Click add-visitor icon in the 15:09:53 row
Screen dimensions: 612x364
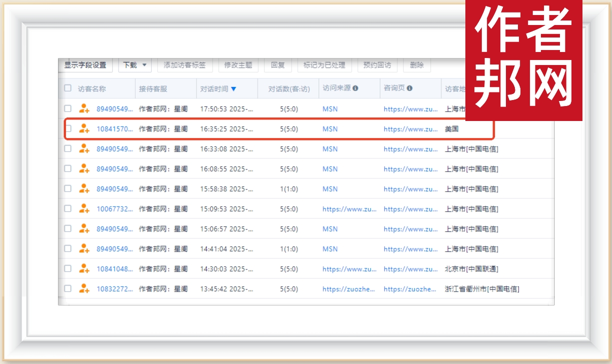(84, 208)
